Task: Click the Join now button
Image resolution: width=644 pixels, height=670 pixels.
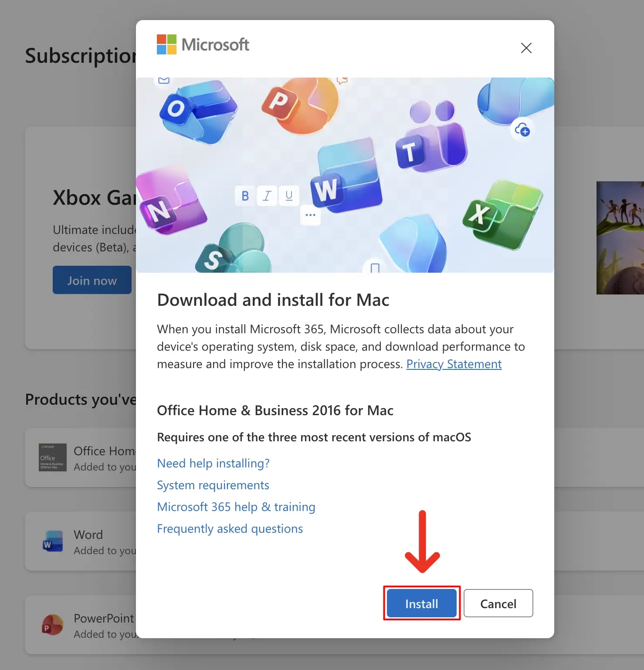Action: [x=92, y=280]
